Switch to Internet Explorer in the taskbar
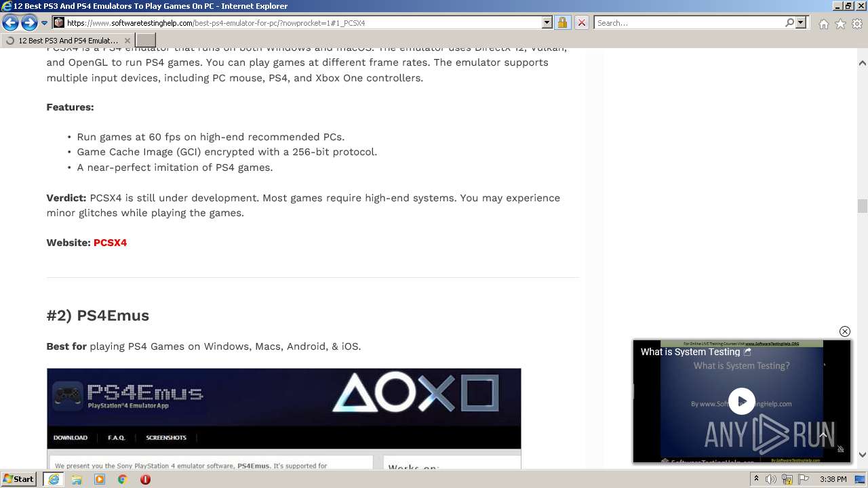This screenshot has width=868, height=488. [x=53, y=479]
